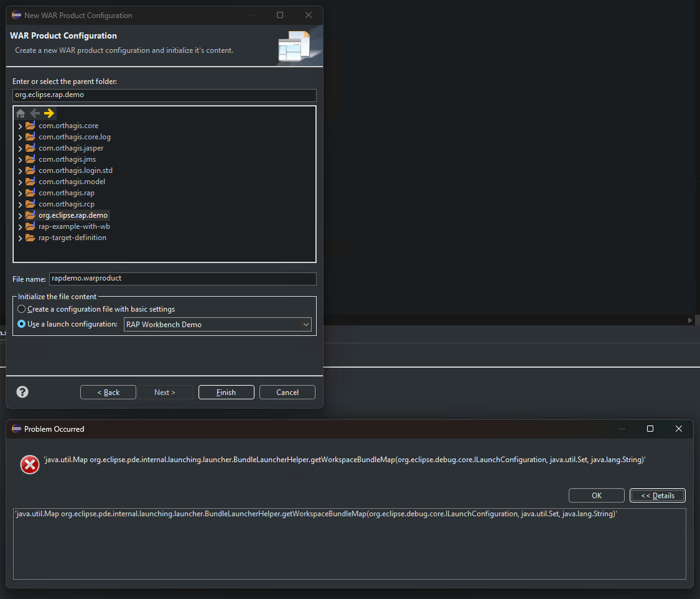Expand the rap-target-definition folder

[20, 237]
